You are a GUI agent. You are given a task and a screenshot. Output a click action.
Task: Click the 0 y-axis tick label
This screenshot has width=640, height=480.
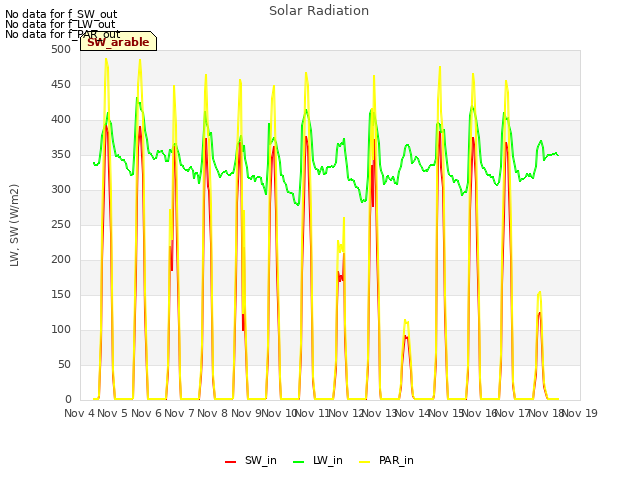68,399
